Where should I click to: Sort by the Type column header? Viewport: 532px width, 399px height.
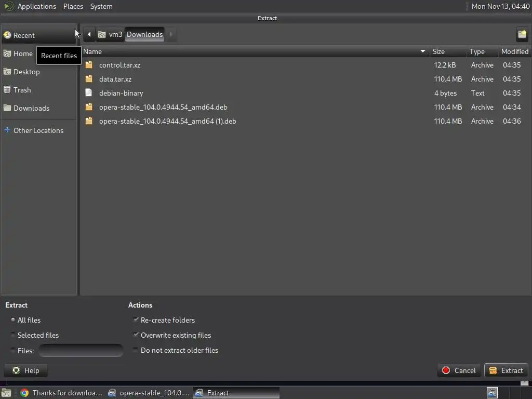click(483, 51)
